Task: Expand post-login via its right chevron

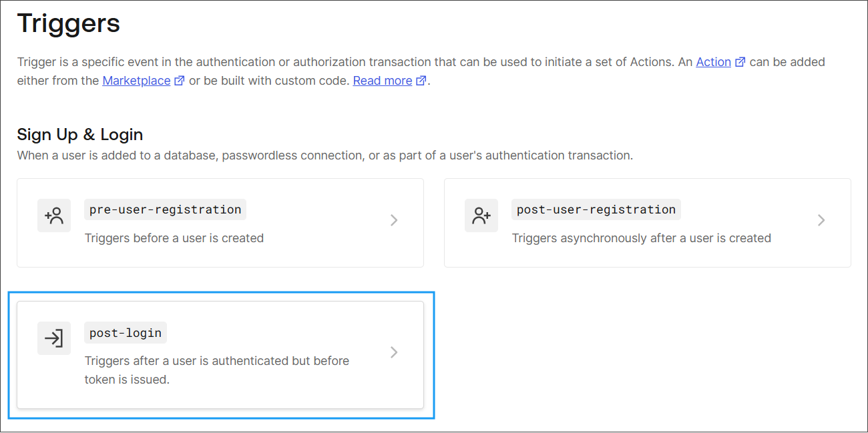Action: point(394,352)
